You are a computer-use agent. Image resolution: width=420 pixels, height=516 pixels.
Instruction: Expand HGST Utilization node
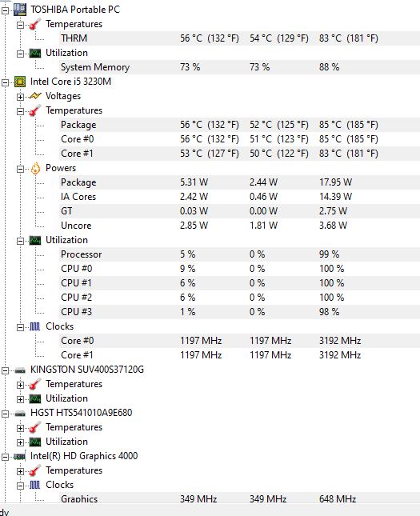coord(20,442)
